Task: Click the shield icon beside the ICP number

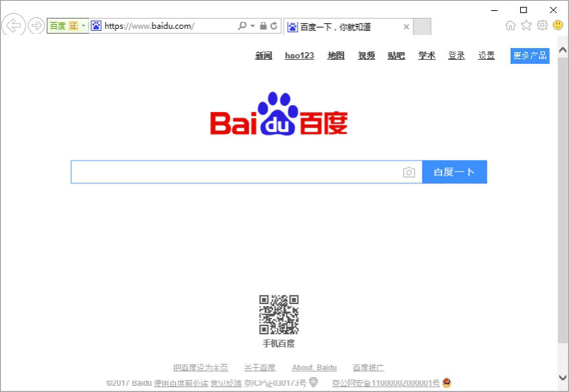Action: (313, 382)
